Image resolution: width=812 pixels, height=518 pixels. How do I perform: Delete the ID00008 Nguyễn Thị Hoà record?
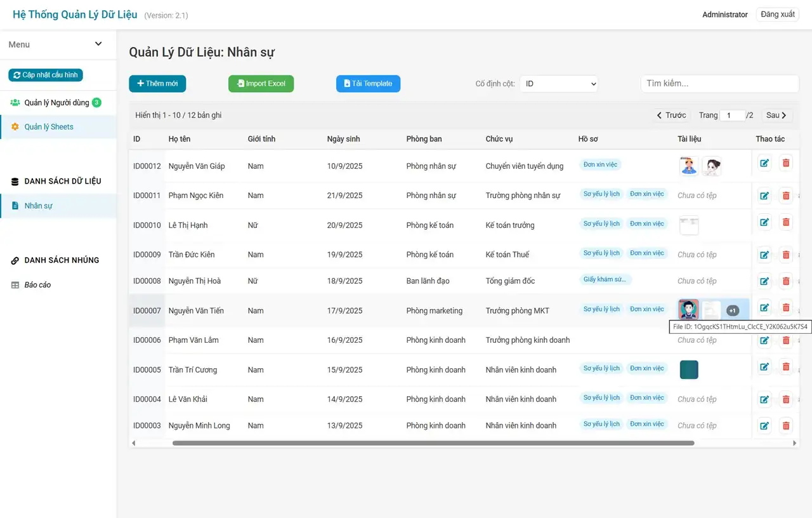pos(785,281)
